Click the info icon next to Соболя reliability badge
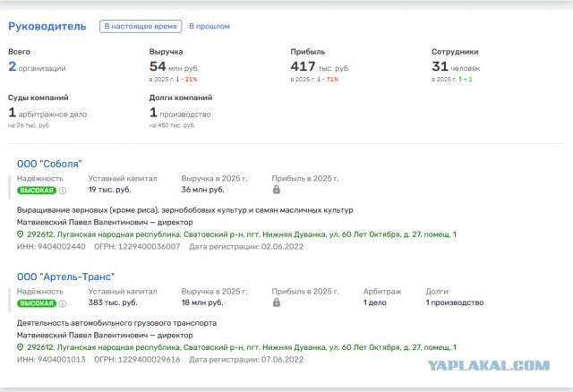The height and width of the screenshot is (392, 573). pos(63,191)
